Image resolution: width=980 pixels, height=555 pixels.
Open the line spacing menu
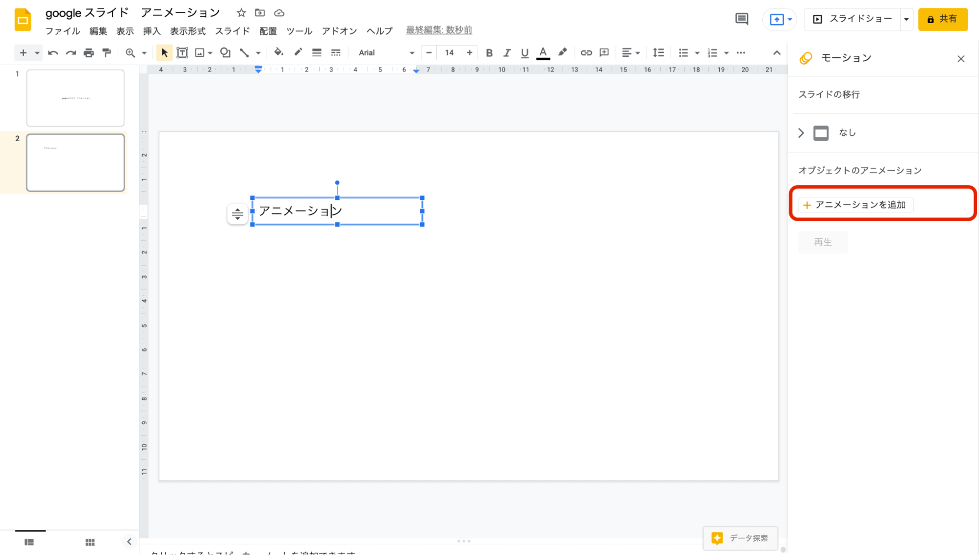658,53
